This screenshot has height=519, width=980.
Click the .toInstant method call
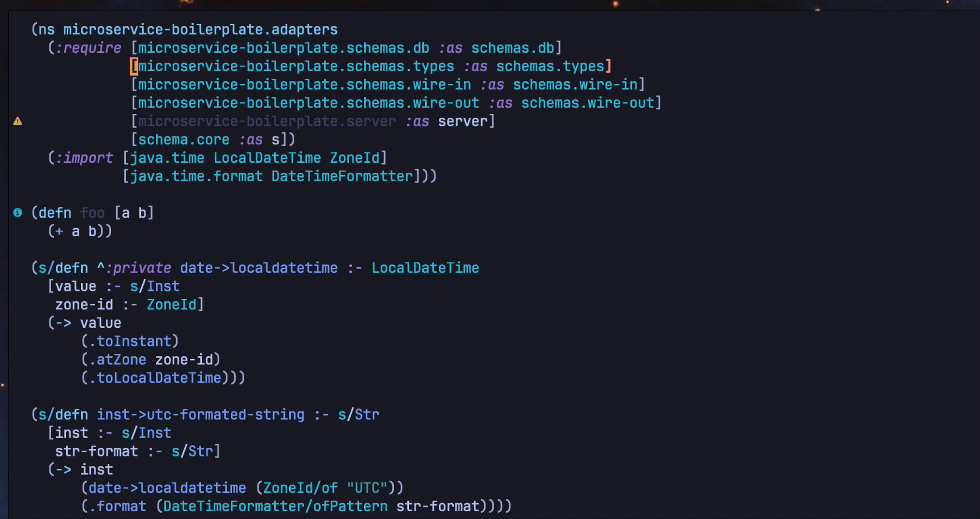pyautogui.click(x=130, y=341)
